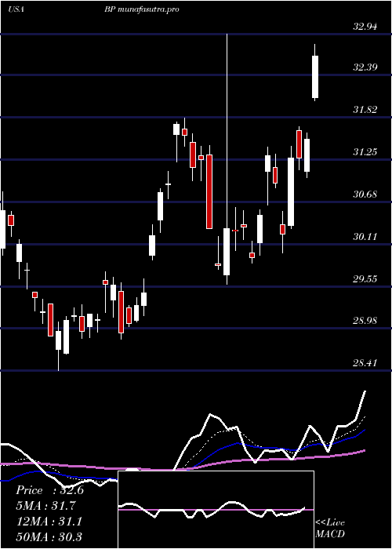Click the 29.55 price axis label
This screenshot has width=392, height=549.
[x=365, y=279]
